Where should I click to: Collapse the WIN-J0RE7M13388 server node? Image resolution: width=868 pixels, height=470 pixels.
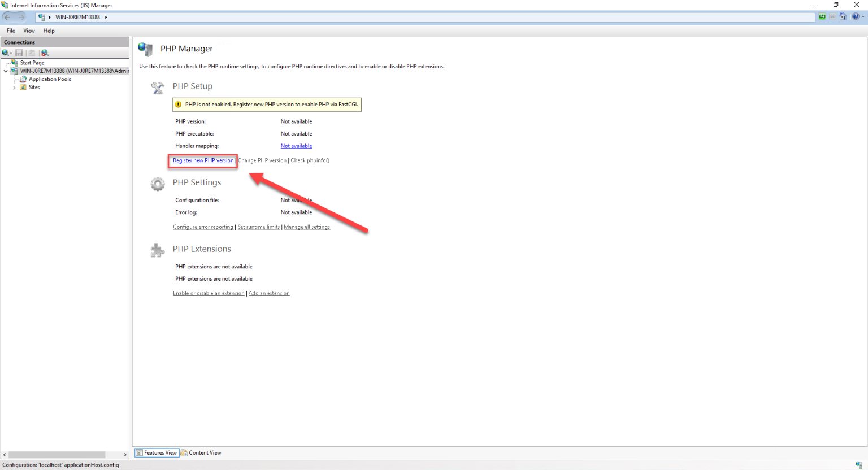[x=6, y=71]
